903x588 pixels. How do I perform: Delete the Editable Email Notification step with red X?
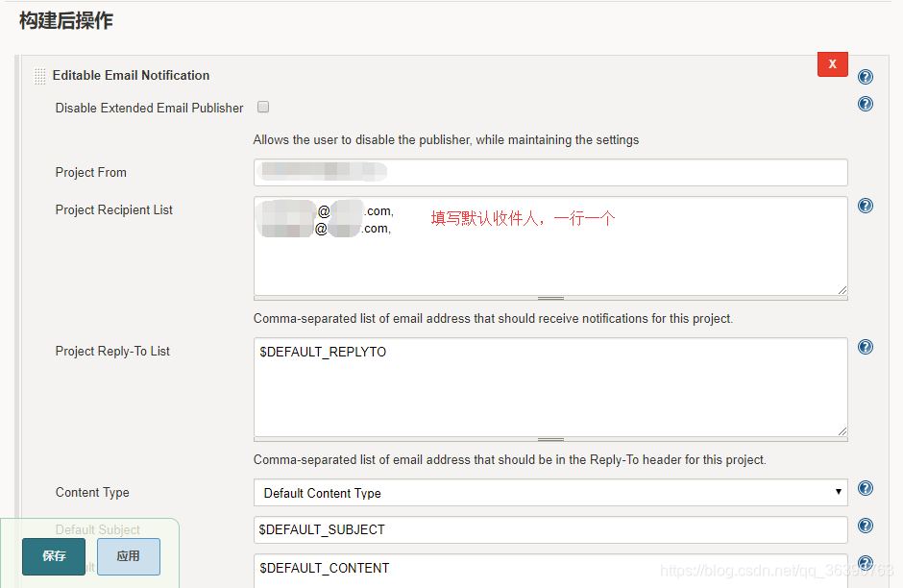click(x=832, y=64)
